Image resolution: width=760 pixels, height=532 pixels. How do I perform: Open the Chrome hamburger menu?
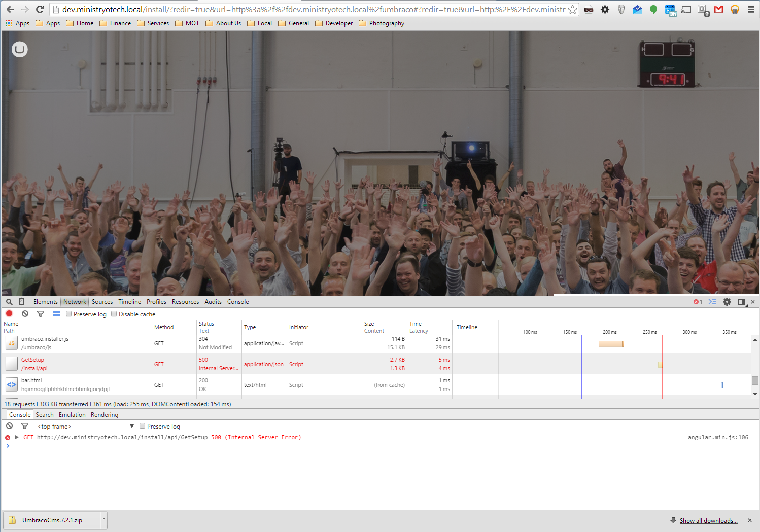(x=751, y=9)
